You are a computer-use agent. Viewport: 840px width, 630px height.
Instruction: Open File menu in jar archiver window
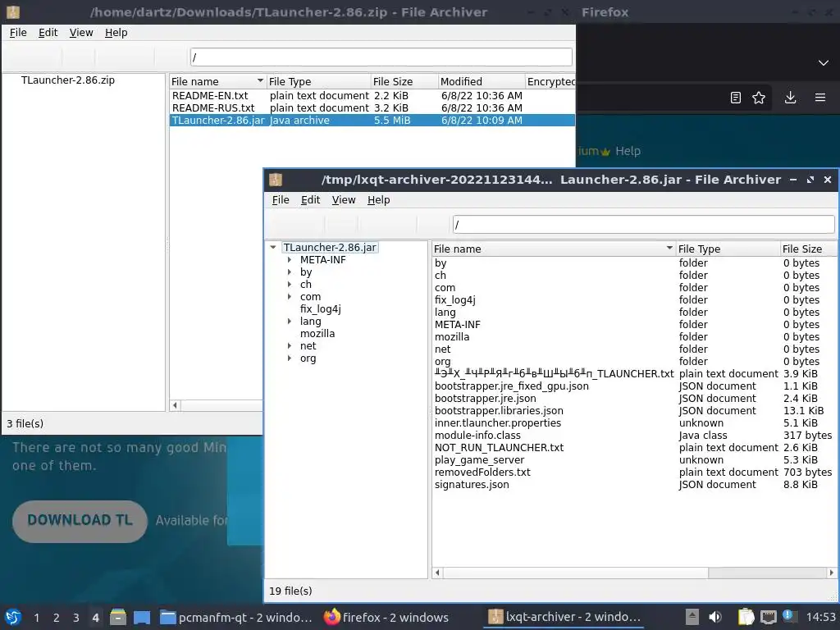tap(281, 200)
